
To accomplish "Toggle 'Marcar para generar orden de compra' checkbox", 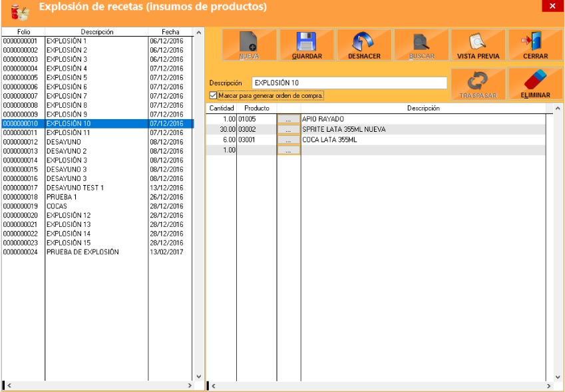I will tap(213, 96).
